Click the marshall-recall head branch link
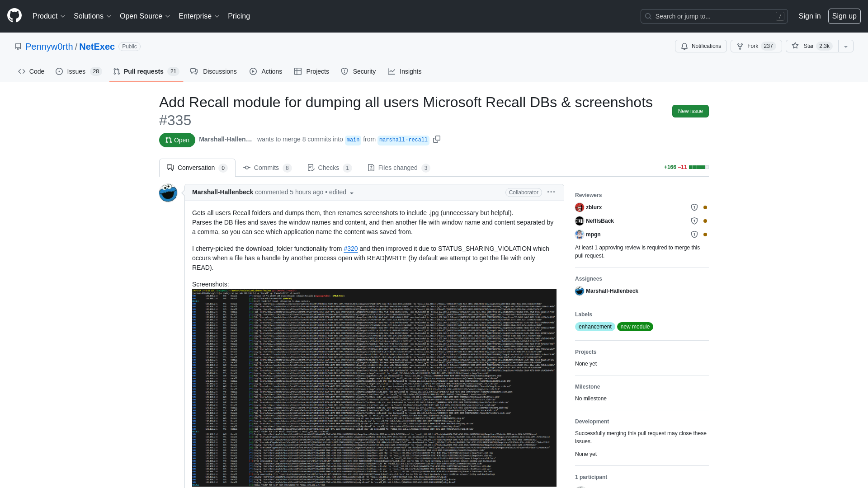The image size is (868, 488). point(403,140)
